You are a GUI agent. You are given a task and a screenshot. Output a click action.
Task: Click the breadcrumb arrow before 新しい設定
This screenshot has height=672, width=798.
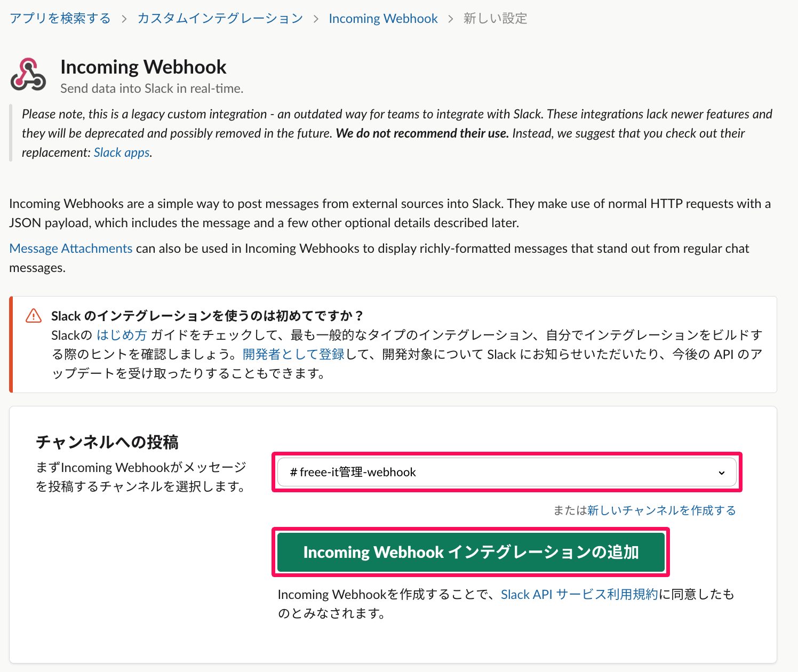pos(451,19)
